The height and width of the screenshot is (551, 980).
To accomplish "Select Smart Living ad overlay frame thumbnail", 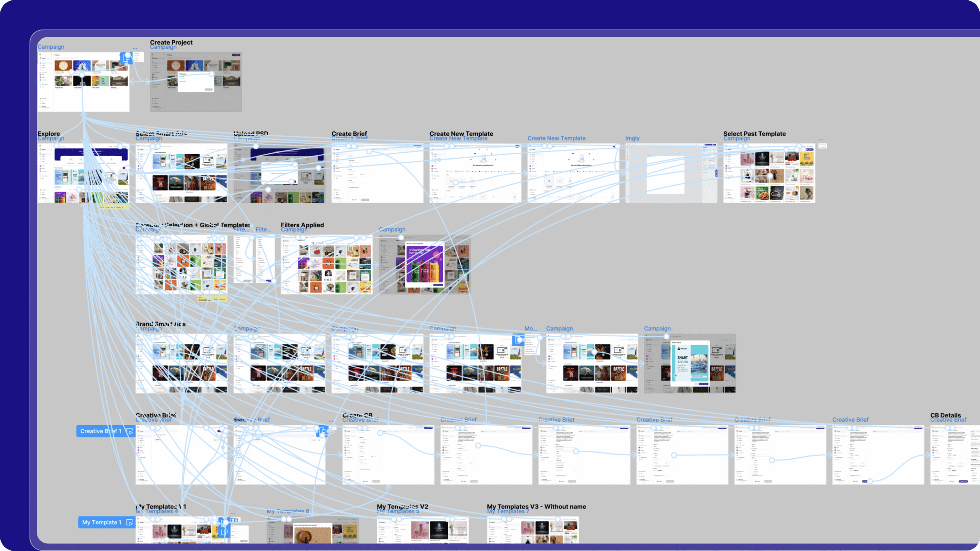I will (x=690, y=363).
